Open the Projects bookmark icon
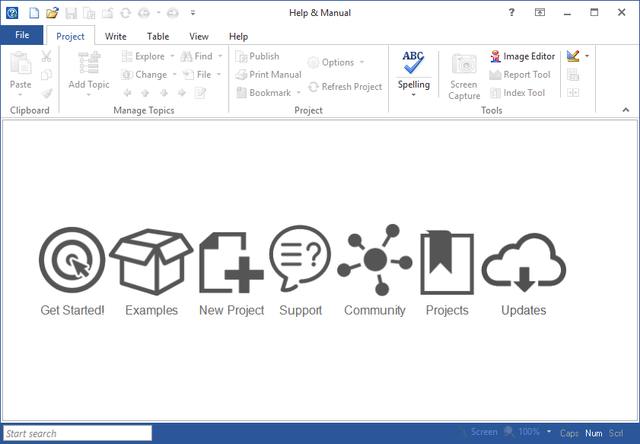 point(446,261)
